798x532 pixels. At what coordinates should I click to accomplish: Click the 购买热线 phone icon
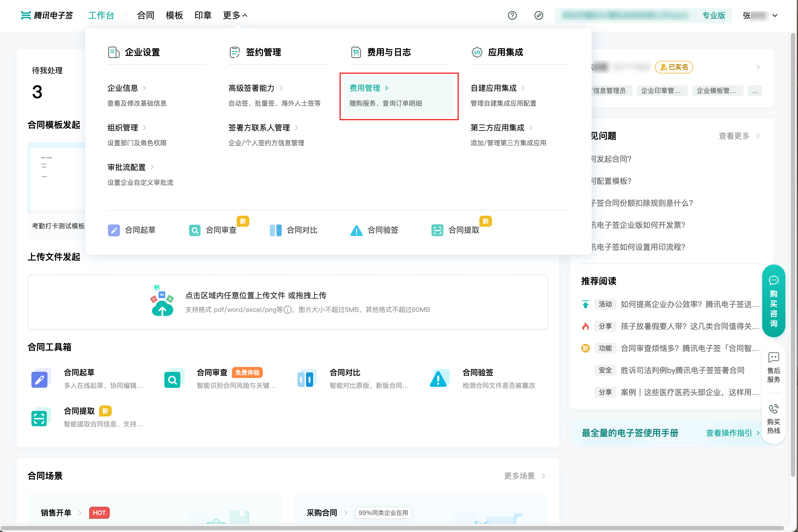(x=773, y=408)
